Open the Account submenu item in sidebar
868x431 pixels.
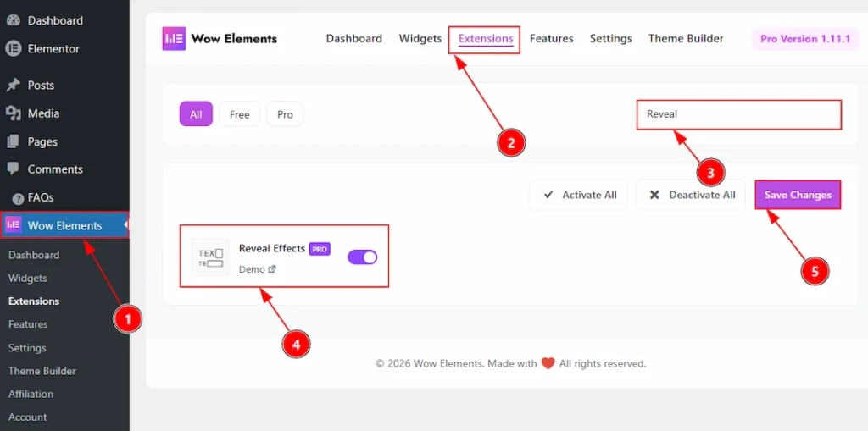tap(28, 417)
